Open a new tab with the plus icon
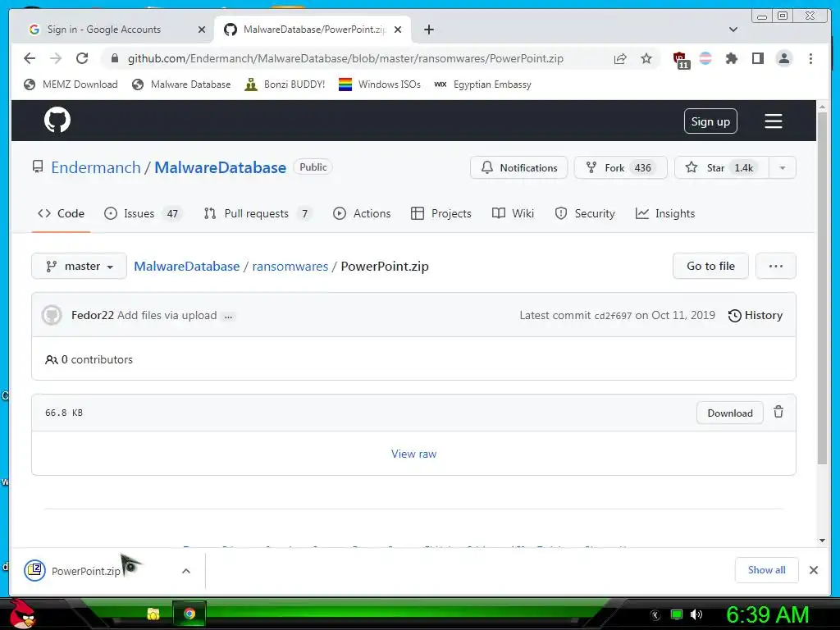 (x=428, y=30)
